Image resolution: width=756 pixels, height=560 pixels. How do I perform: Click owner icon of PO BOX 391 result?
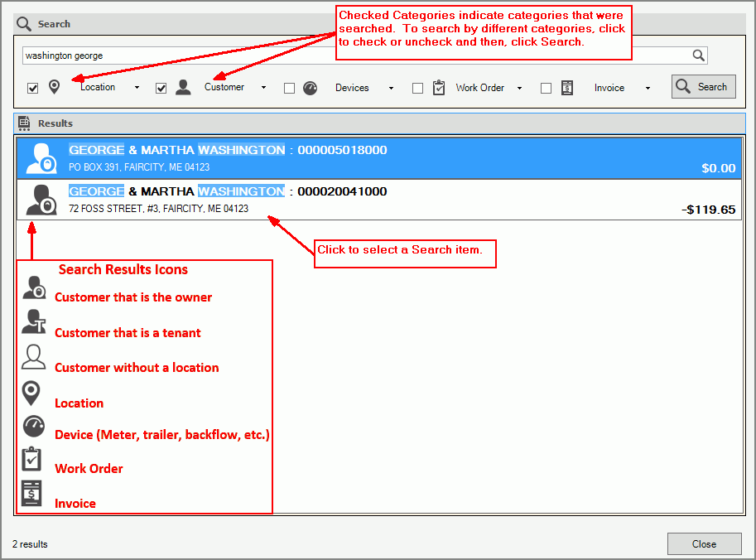click(x=41, y=158)
